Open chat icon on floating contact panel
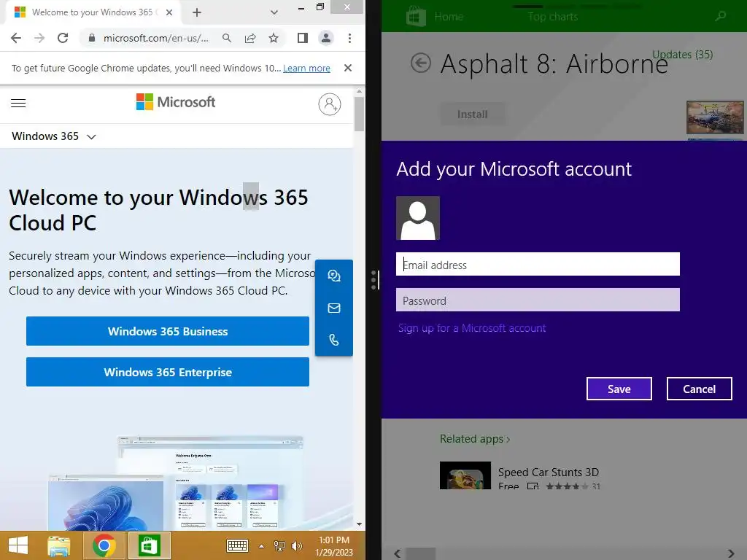The width and height of the screenshot is (747, 560). (334, 276)
